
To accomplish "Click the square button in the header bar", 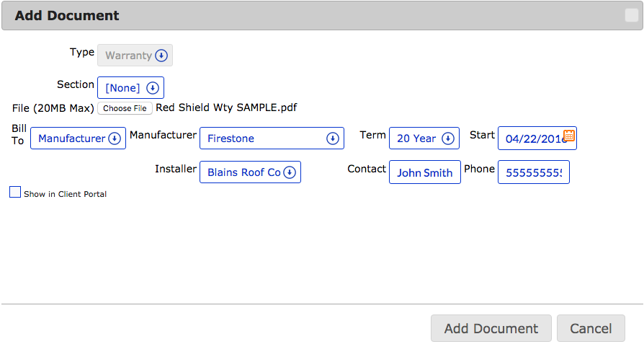I will tap(631, 16).
